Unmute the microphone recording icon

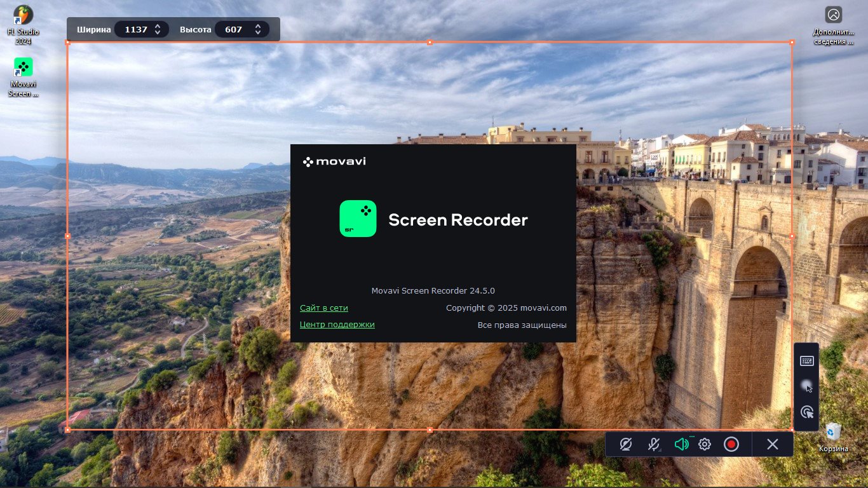654,444
